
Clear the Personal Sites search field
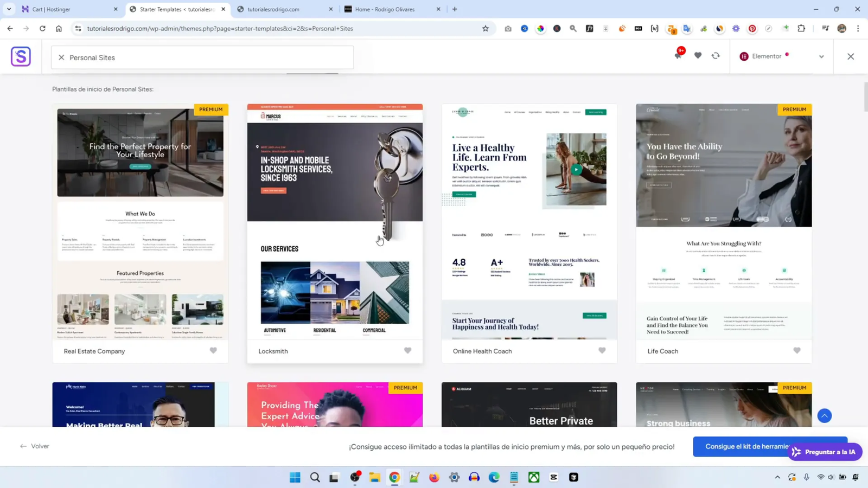[61, 57]
